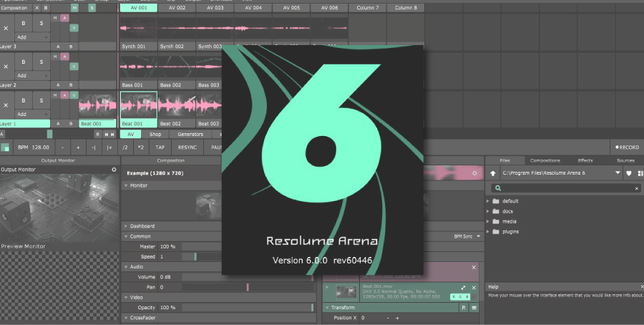Expand the plugins folder
Viewport: 644px width, 325px height.
coord(488,232)
